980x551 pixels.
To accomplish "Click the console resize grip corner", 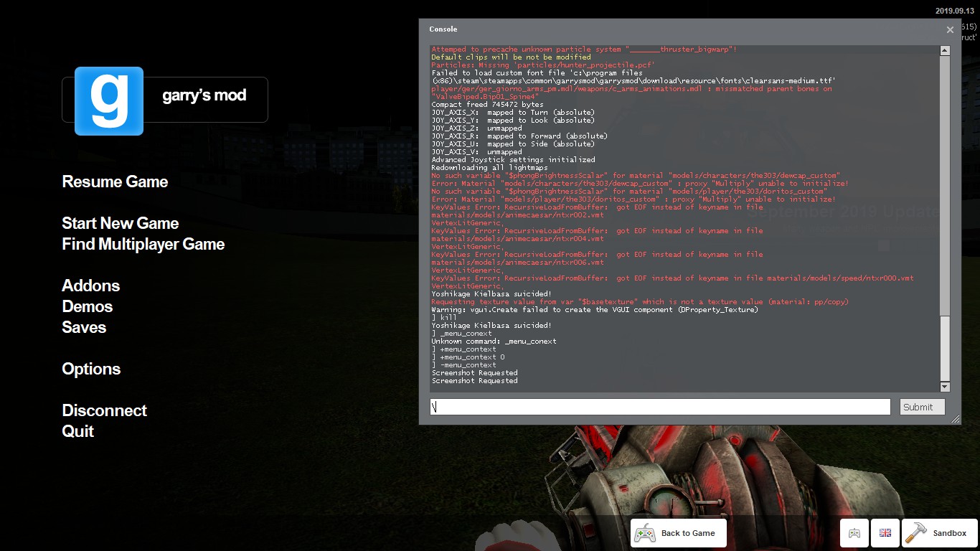I will click(x=956, y=420).
